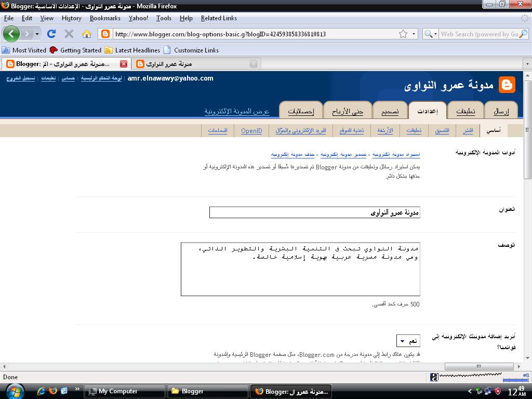
Task: Go back with the green Back arrow
Action: click(11, 34)
